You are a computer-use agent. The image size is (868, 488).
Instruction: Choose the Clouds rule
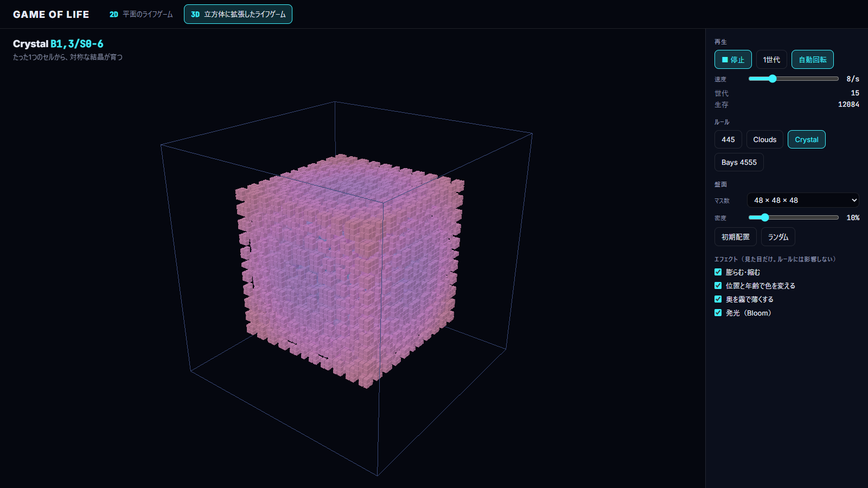765,139
